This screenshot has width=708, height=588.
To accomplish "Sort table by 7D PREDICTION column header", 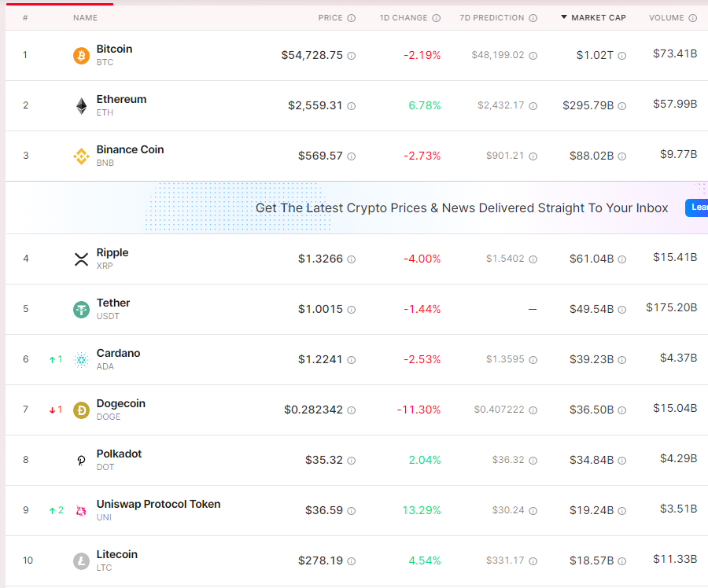I will point(492,17).
